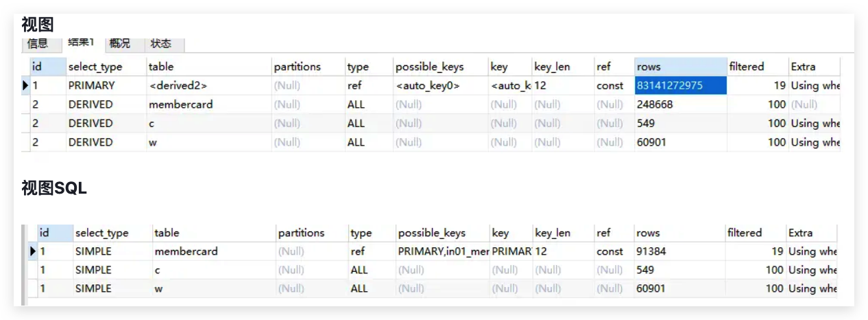The height and width of the screenshot is (320, 868).
Task: Click the key_len column header in the 视图 table
Action: (562, 67)
